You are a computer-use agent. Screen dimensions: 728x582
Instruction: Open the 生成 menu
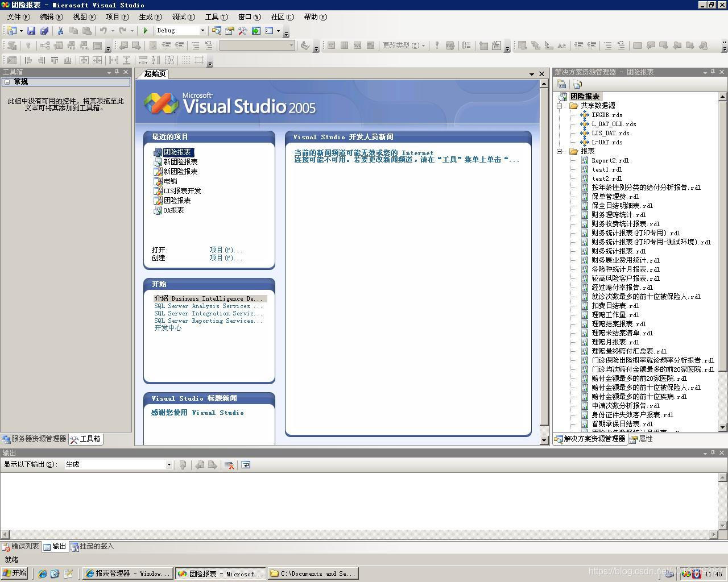coord(151,17)
